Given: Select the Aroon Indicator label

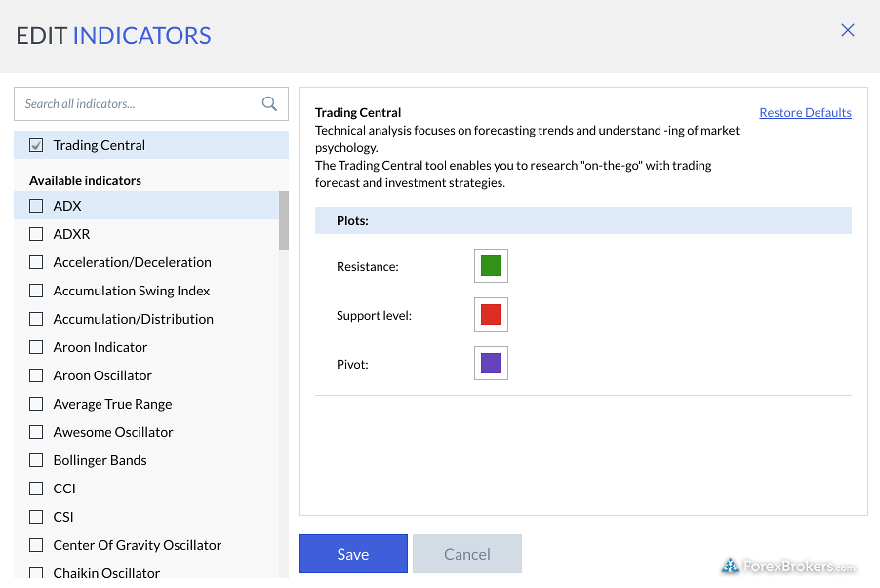Looking at the screenshot, I should pyautogui.click(x=100, y=347).
